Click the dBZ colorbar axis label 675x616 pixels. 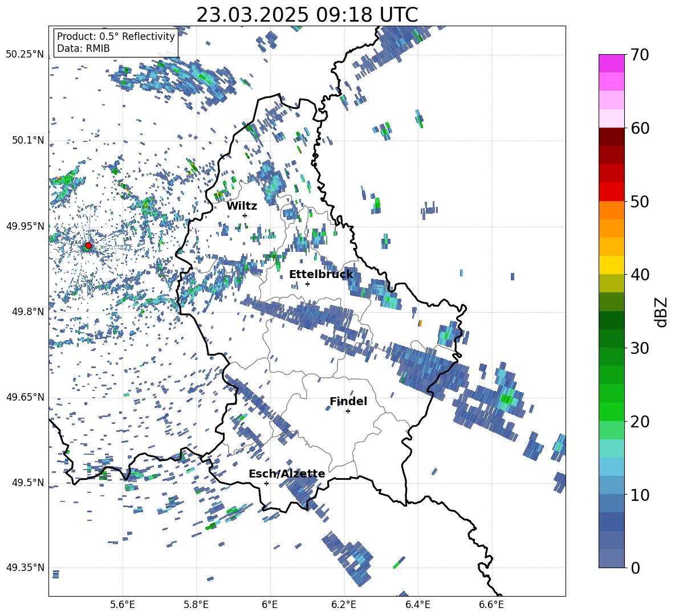coord(662,312)
